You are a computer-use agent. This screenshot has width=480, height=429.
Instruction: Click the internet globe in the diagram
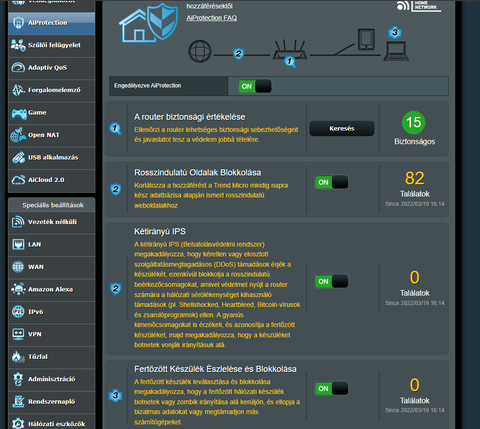(200, 51)
